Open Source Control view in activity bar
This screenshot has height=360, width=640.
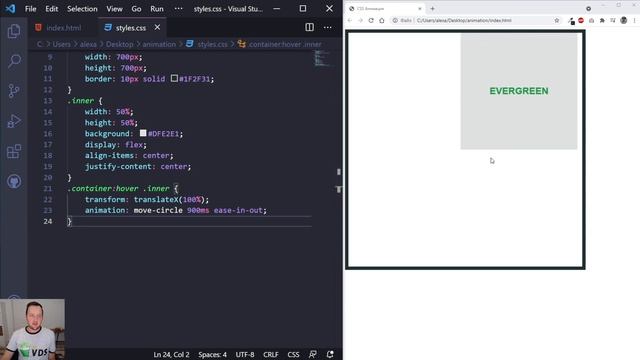click(14, 91)
